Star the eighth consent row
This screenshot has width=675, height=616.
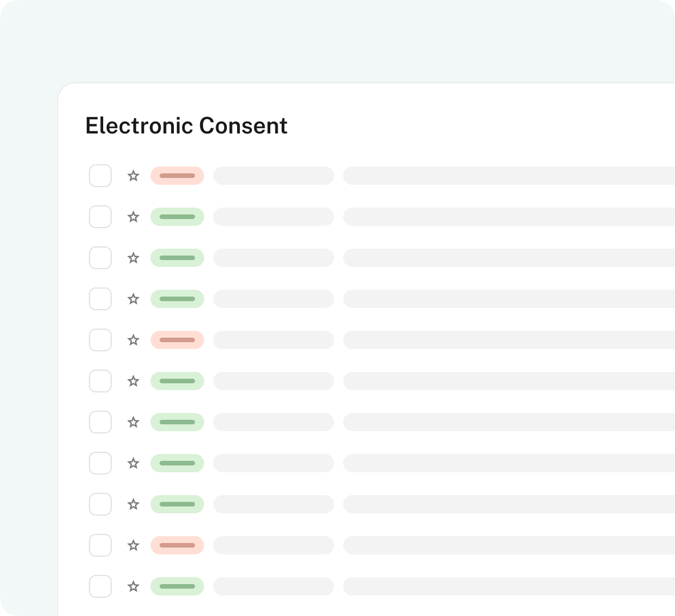[133, 463]
